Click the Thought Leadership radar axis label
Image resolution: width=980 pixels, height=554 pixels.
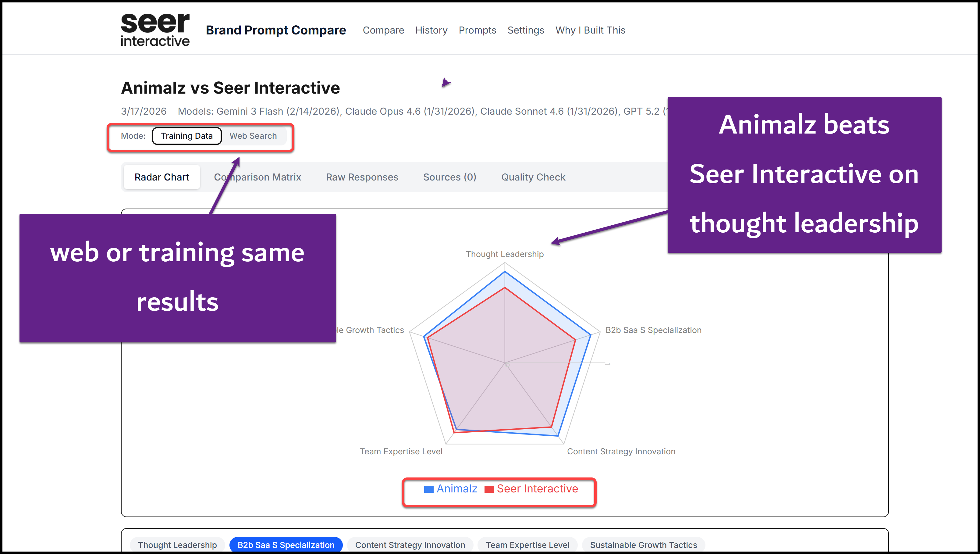point(504,254)
